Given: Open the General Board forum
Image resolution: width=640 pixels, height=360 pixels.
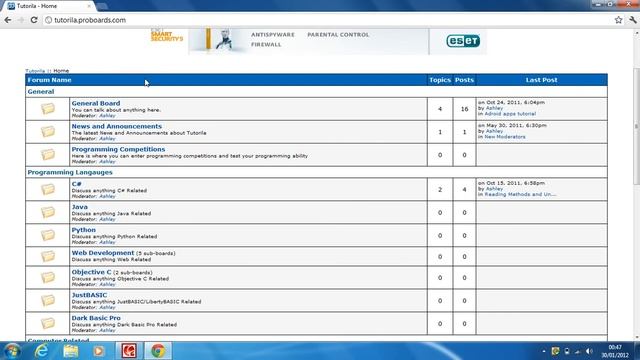Looking at the screenshot, I should tap(96, 103).
